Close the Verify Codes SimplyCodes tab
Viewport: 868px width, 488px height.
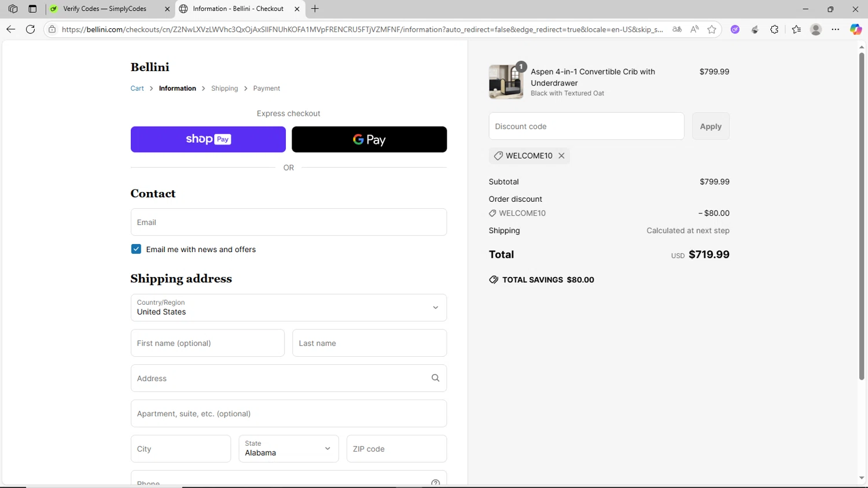(x=167, y=9)
